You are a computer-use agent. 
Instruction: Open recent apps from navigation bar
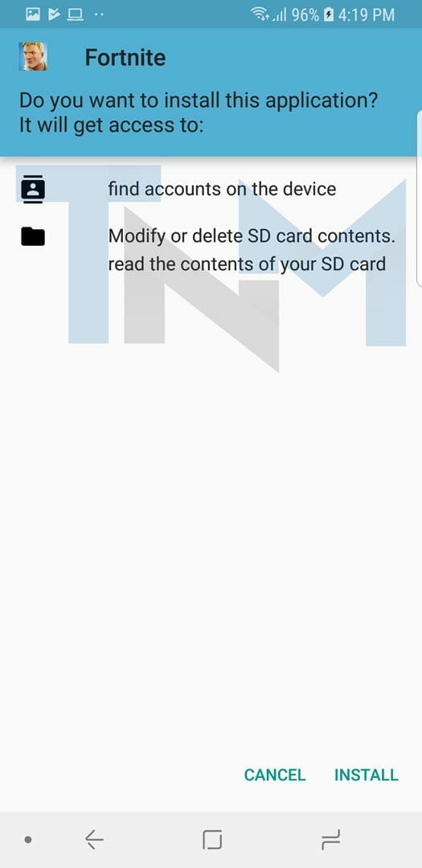[x=330, y=840]
